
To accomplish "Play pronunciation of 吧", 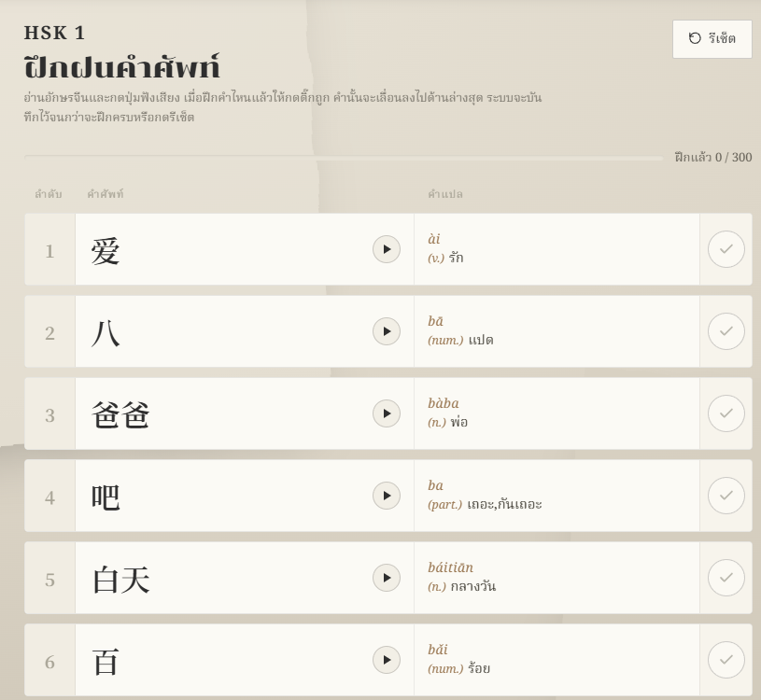I will click(x=387, y=496).
